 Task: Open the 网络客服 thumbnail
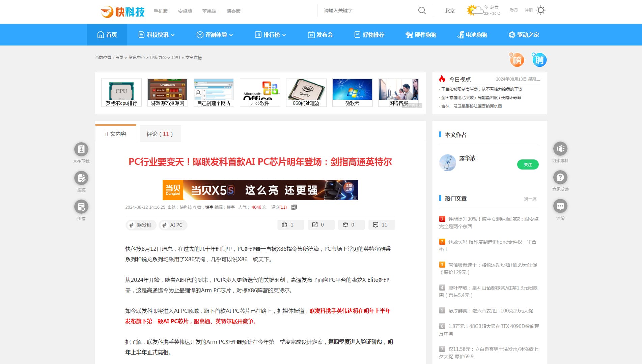coord(399,93)
